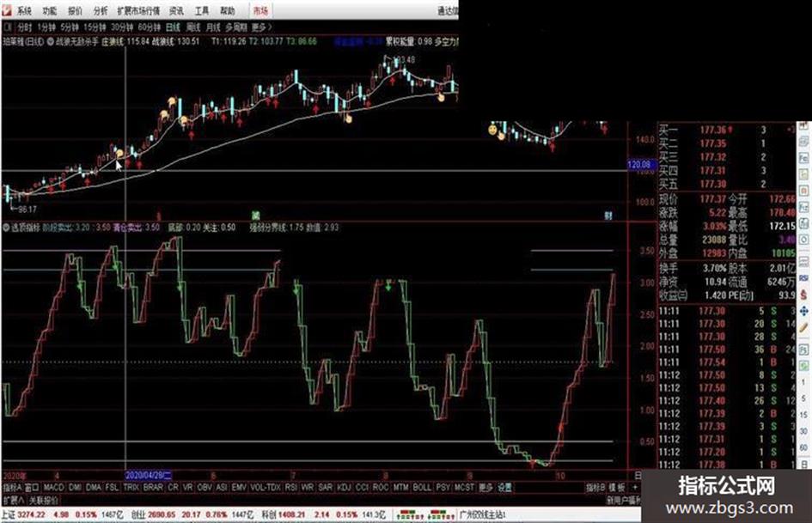812x523 pixels.
Task: Click the round icon before 战狼无敌杀手
Action: coord(51,41)
